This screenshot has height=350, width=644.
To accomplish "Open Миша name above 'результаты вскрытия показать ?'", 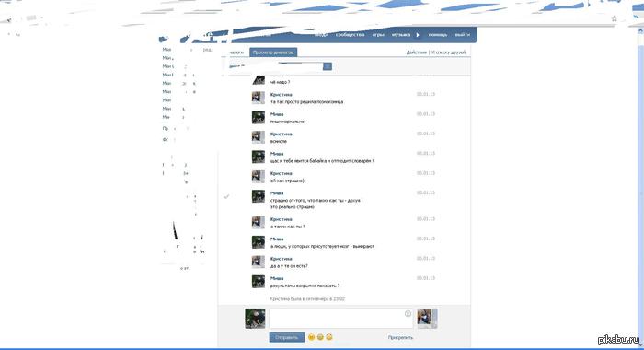I will (277, 278).
